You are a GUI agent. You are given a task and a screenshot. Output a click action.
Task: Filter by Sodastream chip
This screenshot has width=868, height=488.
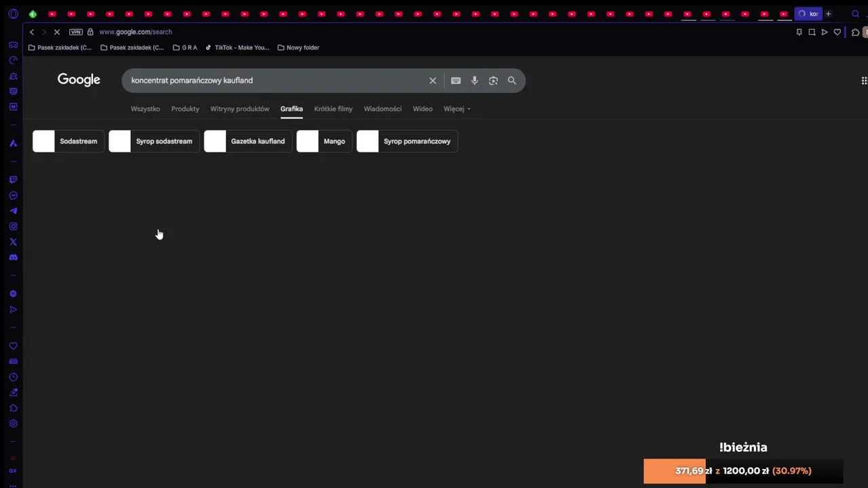pyautogui.click(x=68, y=141)
